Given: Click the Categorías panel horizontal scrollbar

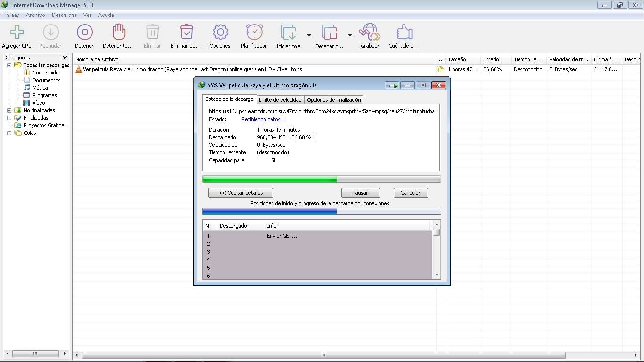Looking at the screenshot, I should pos(35,354).
